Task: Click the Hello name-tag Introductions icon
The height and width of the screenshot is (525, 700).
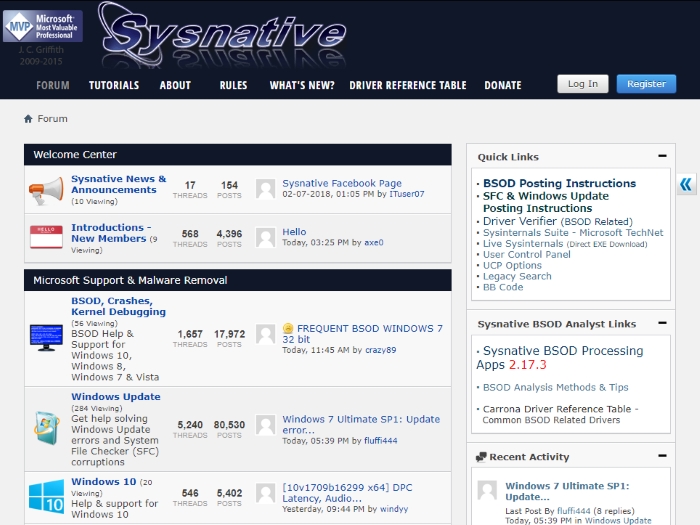Action: coord(46,237)
